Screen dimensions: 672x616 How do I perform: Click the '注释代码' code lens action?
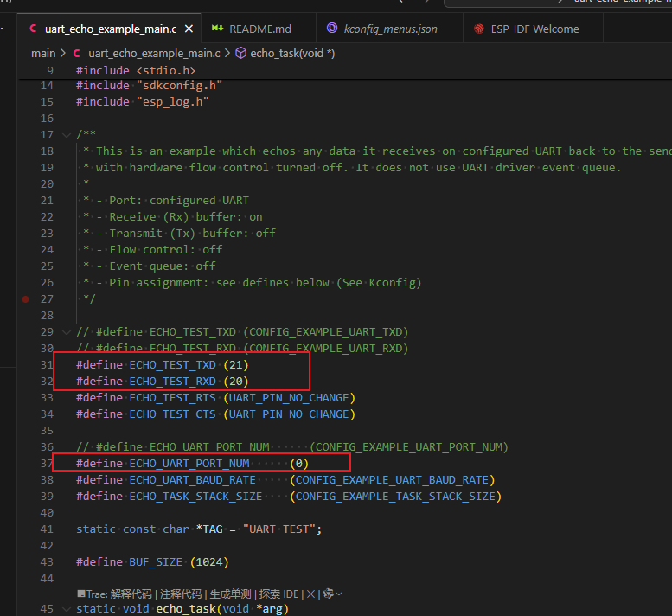coord(180,594)
